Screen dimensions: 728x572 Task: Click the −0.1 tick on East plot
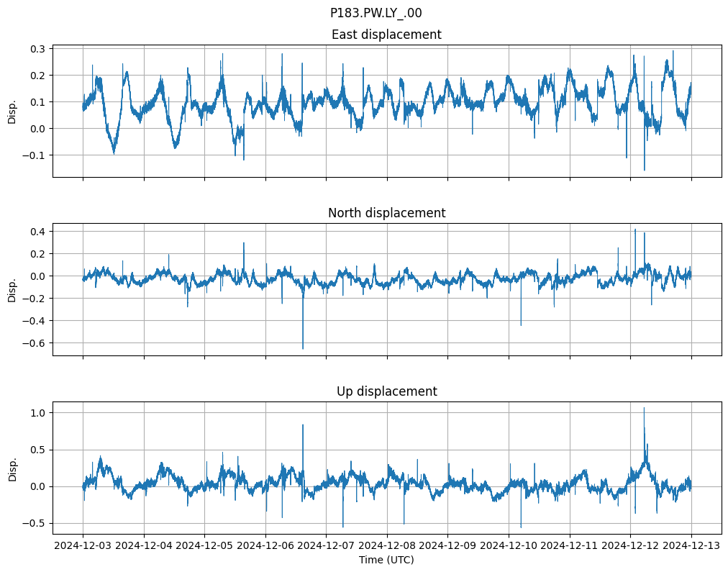point(35,155)
